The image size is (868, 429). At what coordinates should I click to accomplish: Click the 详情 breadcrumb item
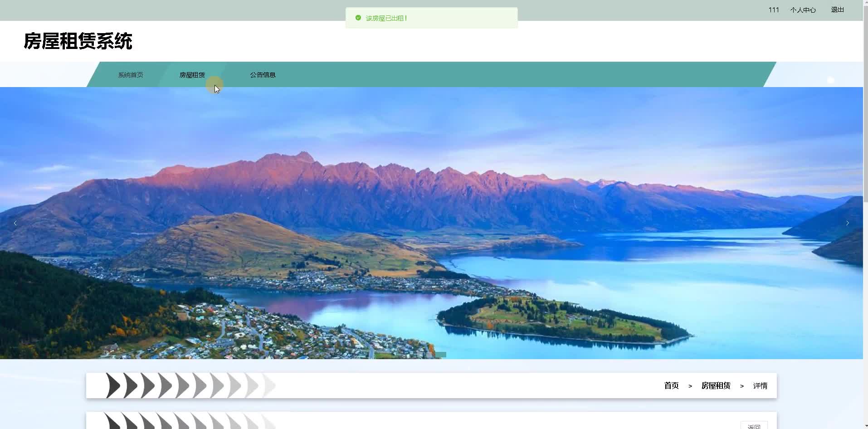[x=760, y=386]
